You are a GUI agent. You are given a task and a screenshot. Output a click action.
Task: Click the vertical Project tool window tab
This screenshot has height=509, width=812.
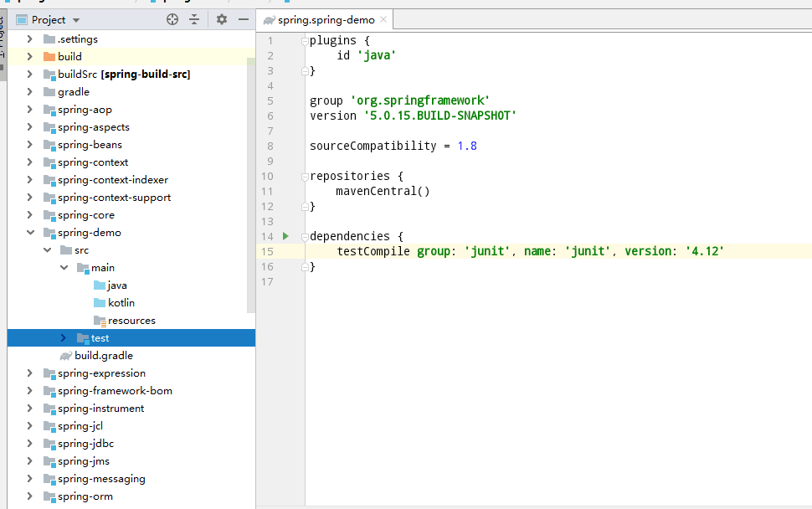pyautogui.click(x=3, y=44)
